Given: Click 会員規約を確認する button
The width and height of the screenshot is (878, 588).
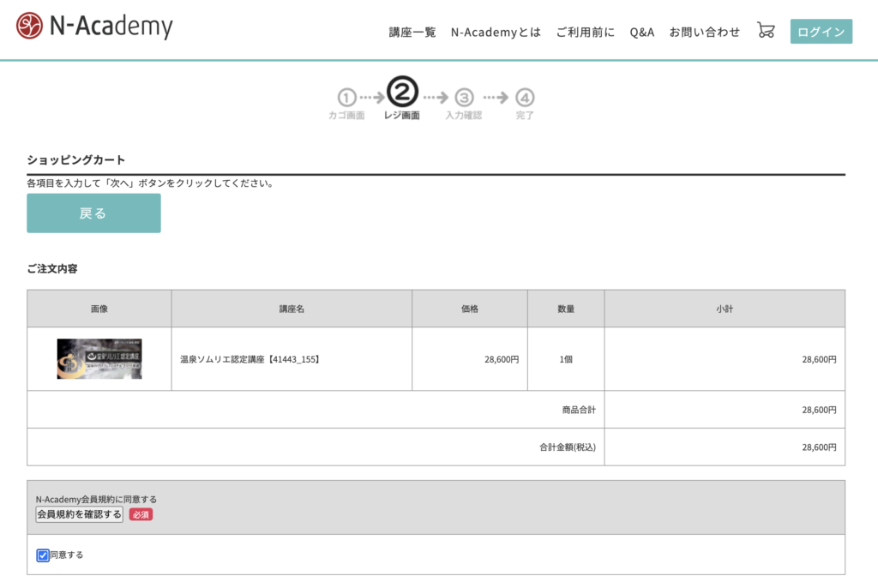Looking at the screenshot, I should coord(79,514).
